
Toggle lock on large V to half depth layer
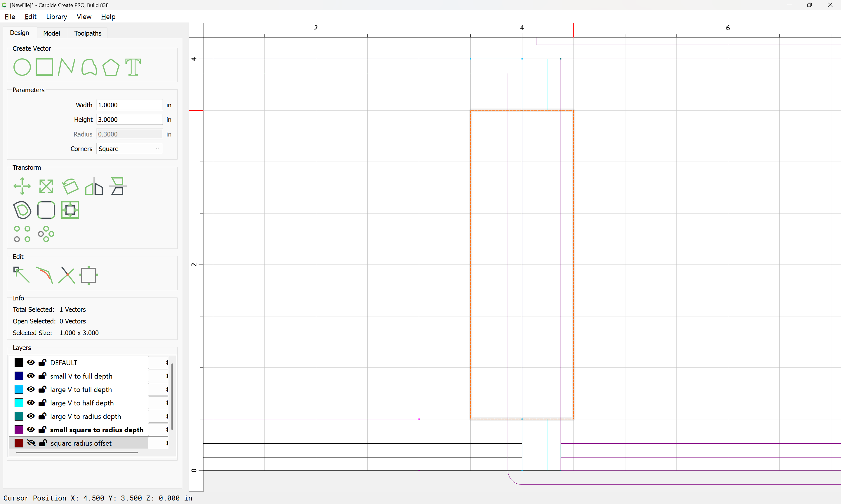[43, 403]
